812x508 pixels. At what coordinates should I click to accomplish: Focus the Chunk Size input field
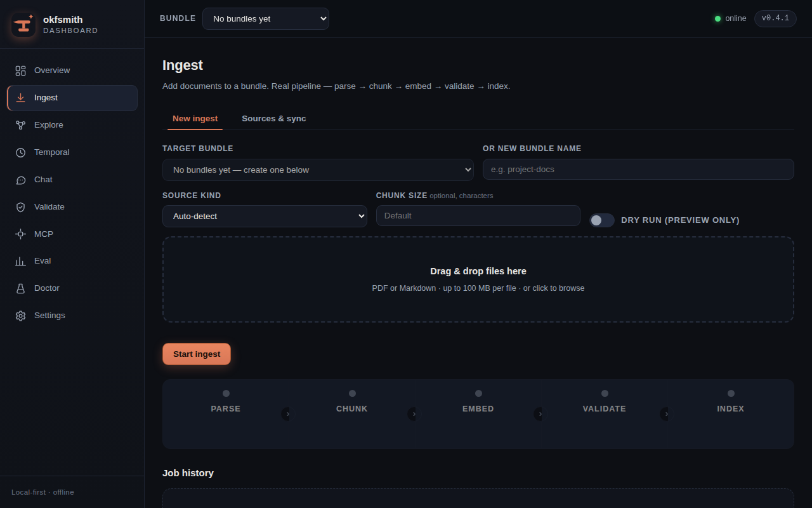pyautogui.click(x=478, y=215)
